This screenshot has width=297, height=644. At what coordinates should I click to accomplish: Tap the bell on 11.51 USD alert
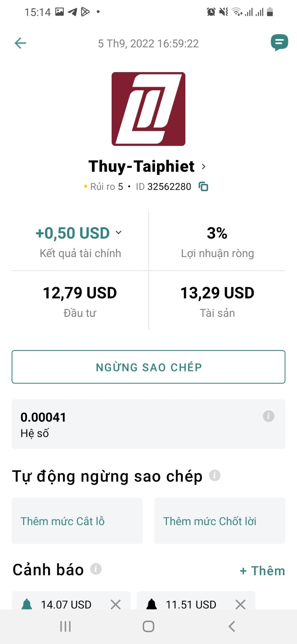(152, 604)
